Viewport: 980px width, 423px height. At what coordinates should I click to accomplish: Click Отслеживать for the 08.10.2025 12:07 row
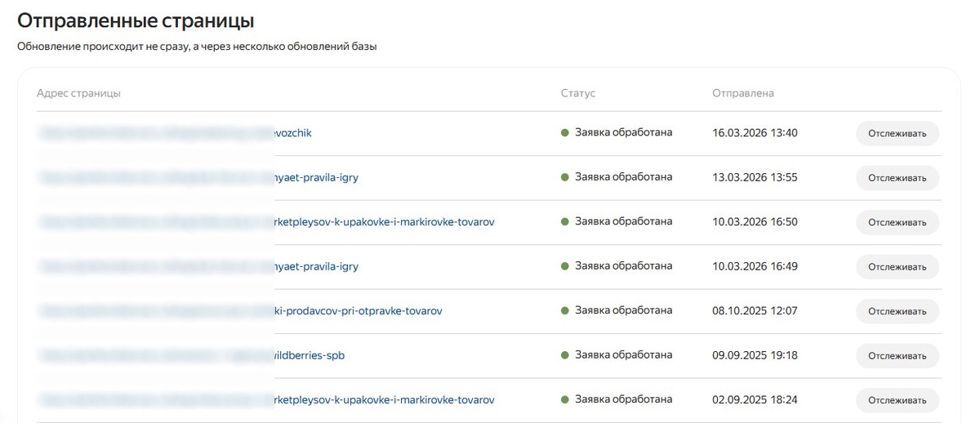click(898, 311)
